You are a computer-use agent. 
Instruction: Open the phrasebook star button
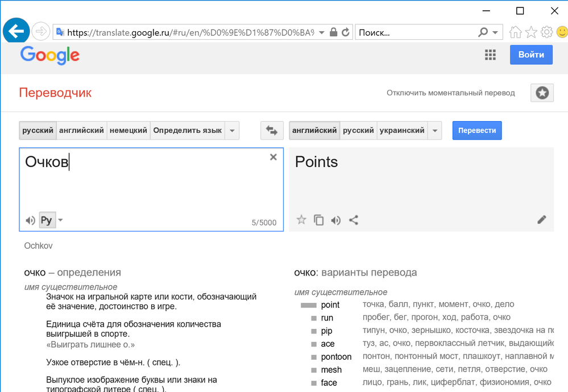pyautogui.click(x=542, y=93)
